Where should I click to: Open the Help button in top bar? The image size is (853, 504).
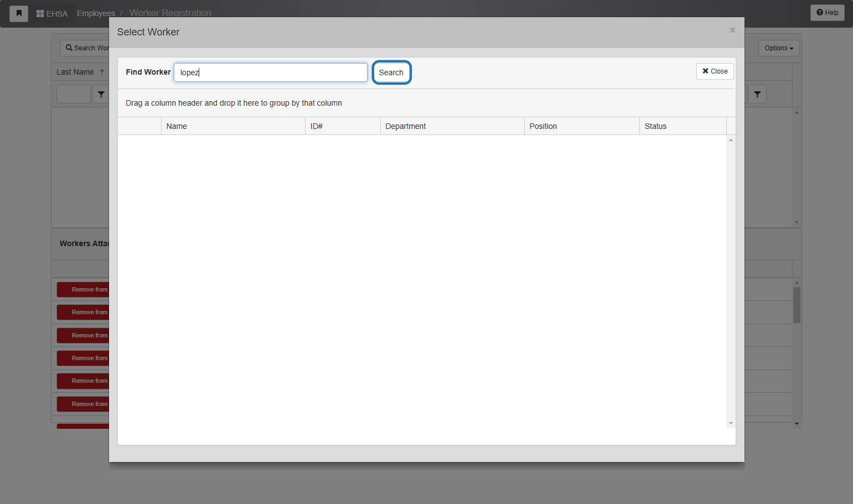[x=828, y=13]
